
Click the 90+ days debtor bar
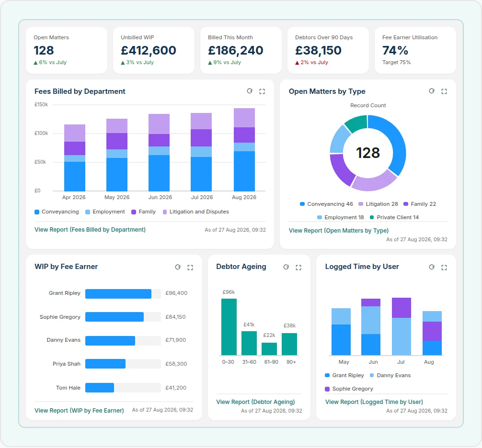pos(289,344)
